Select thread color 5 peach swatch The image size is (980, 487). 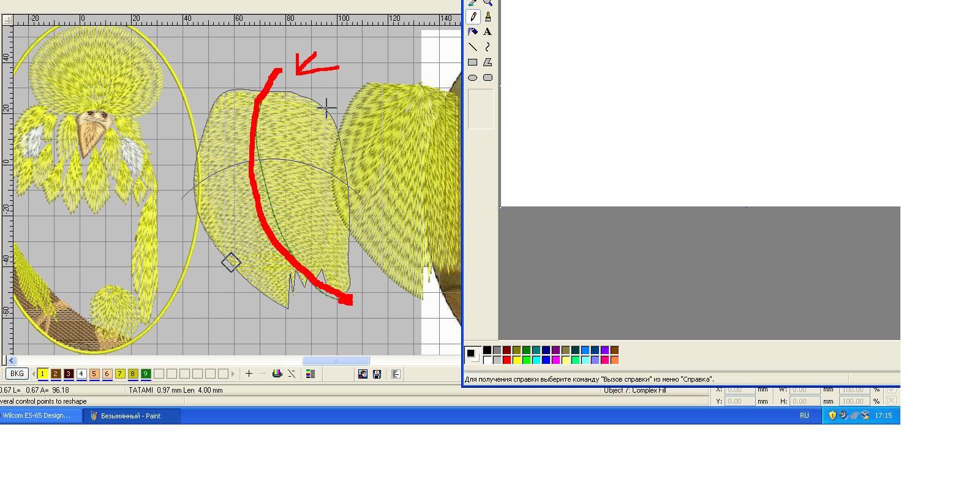[x=94, y=374]
